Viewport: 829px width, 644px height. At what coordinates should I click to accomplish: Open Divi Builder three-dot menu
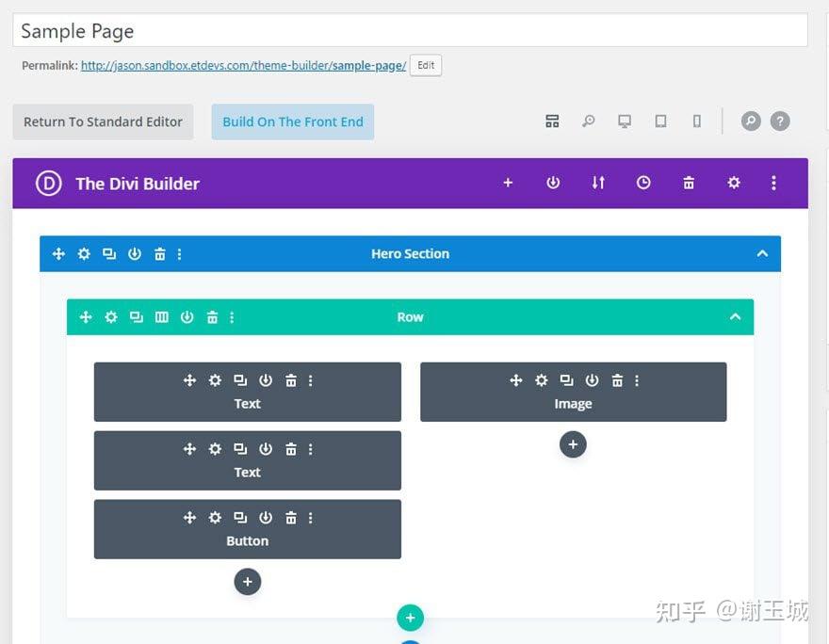tap(773, 183)
